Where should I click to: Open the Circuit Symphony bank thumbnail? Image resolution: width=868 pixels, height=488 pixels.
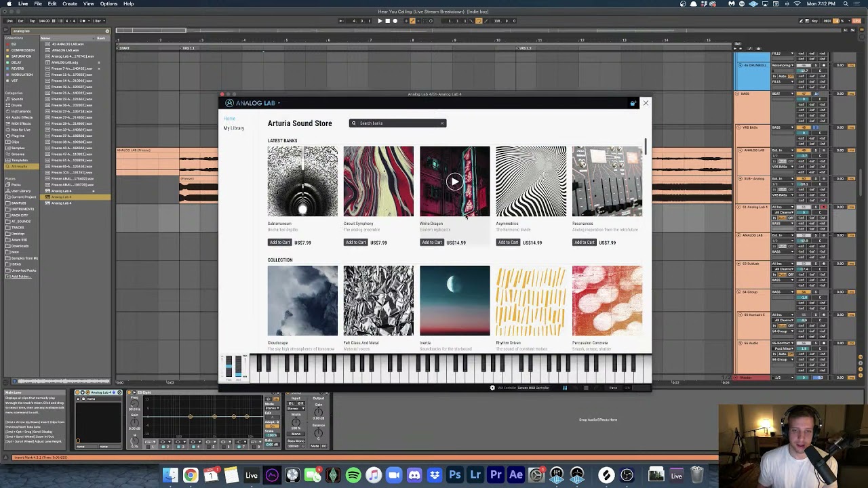pyautogui.click(x=378, y=182)
